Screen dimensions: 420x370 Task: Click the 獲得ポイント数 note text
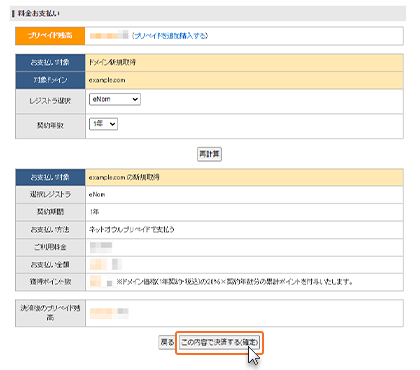coord(234,282)
